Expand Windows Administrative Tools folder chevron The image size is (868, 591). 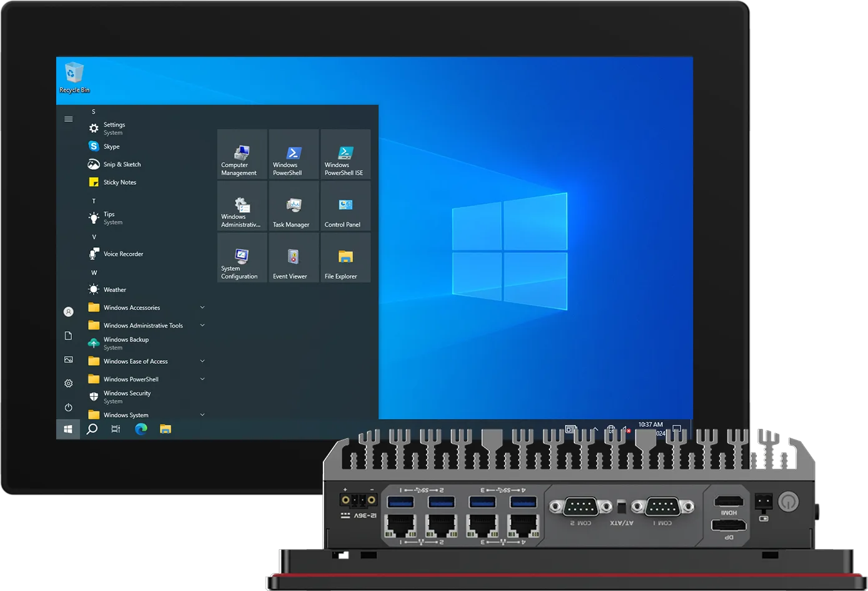(202, 325)
